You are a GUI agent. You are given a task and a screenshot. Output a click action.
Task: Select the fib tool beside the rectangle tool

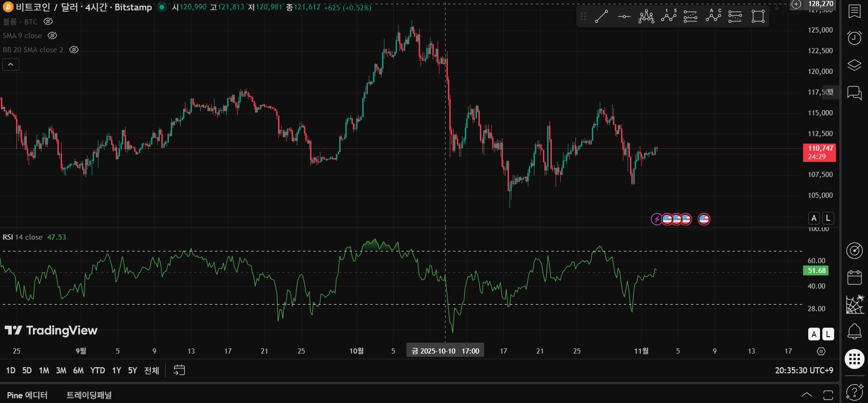pyautogui.click(x=735, y=16)
